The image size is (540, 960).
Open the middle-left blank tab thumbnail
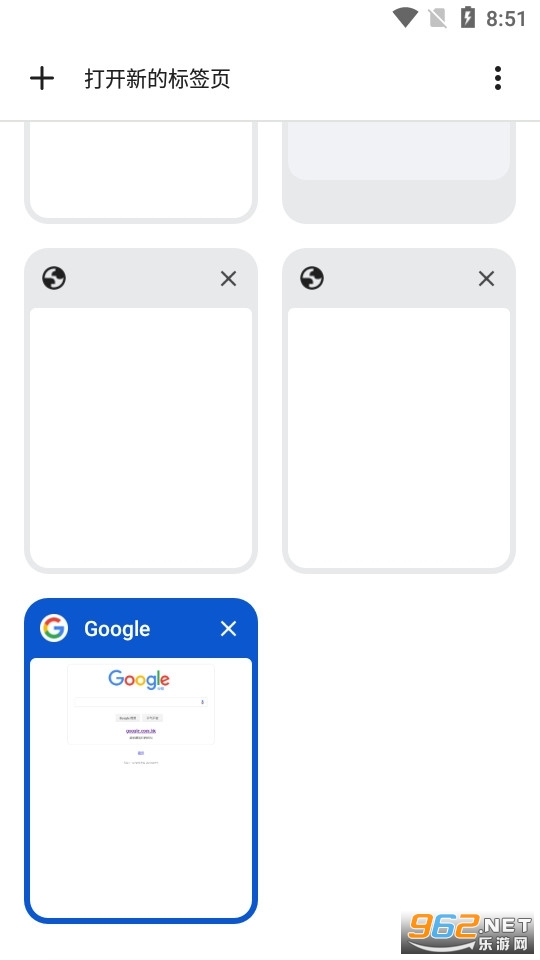(141, 438)
